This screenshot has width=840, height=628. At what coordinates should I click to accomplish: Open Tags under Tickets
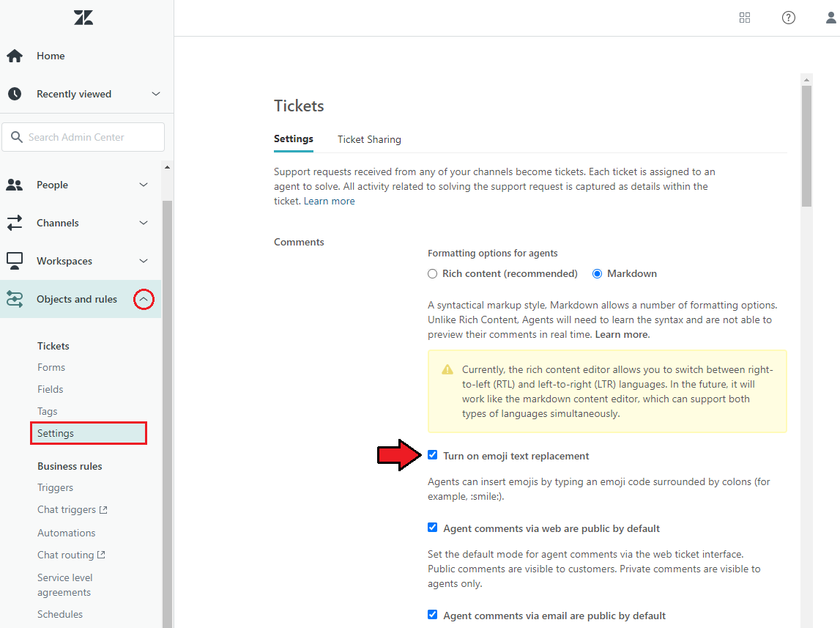(47, 412)
